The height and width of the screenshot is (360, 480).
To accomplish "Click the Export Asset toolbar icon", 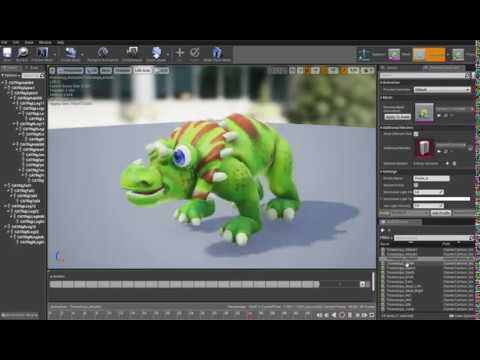I will [x=156, y=53].
